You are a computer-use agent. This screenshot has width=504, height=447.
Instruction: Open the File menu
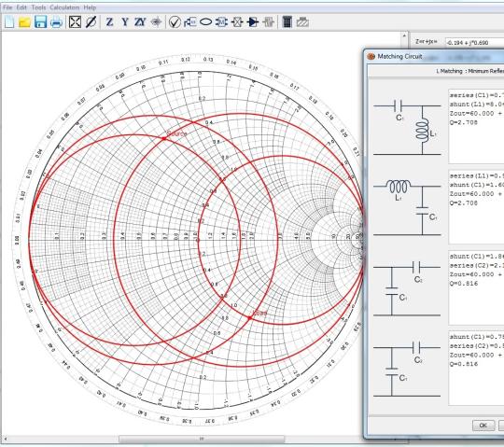[7, 7]
